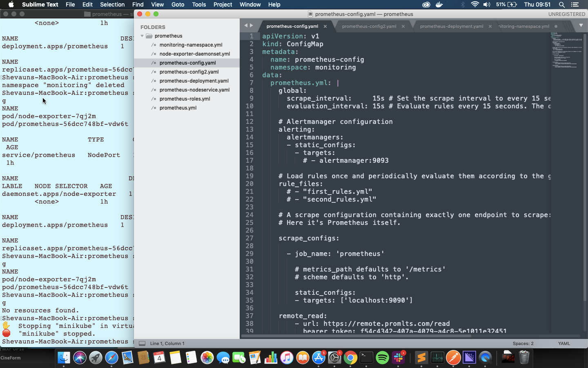
Task: Click line number 29 in the gutter
Action: pyautogui.click(x=249, y=254)
